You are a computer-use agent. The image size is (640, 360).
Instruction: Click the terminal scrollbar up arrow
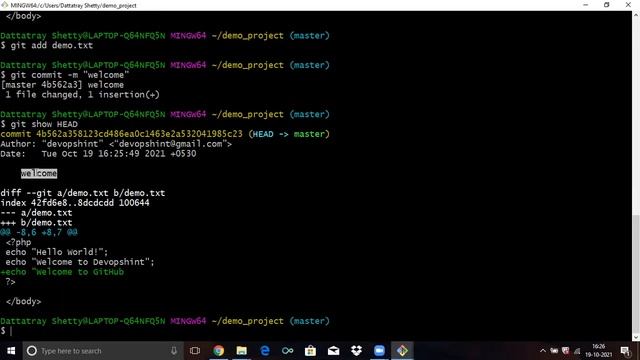tap(636, 15)
